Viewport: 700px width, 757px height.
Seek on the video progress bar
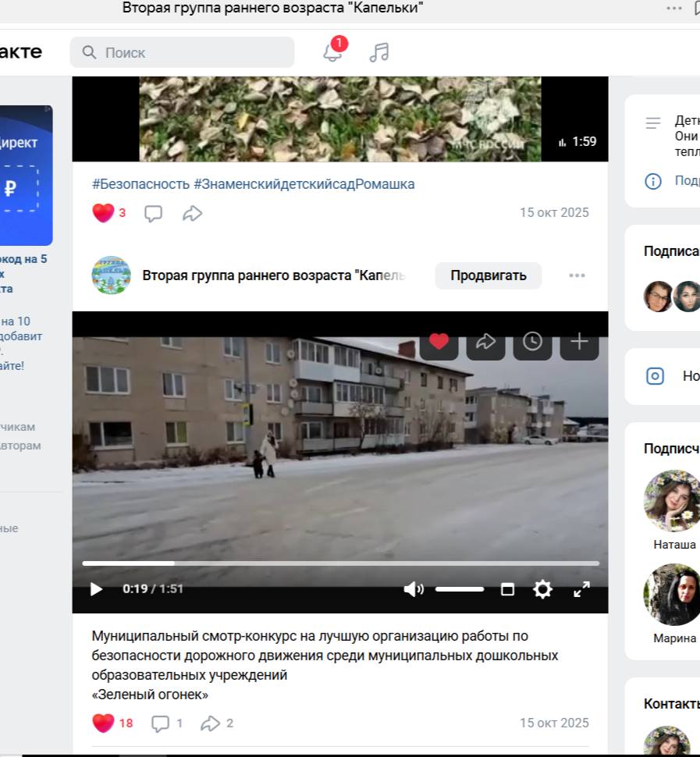(x=340, y=563)
